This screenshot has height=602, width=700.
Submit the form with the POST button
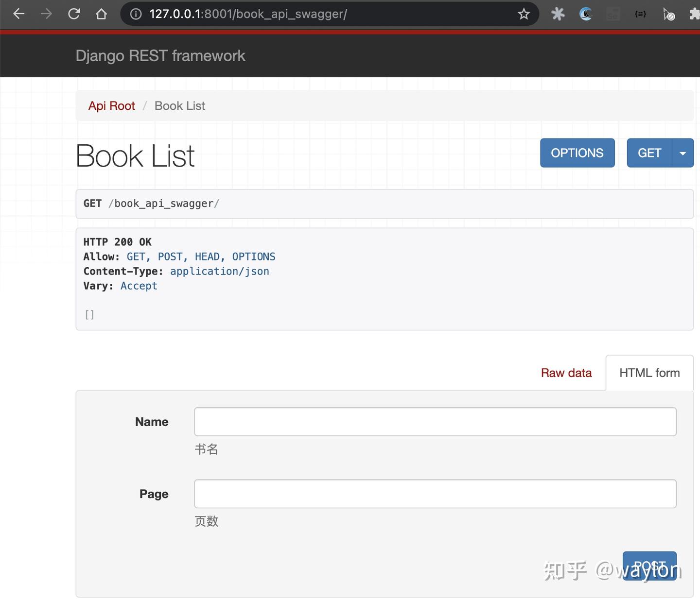click(649, 566)
